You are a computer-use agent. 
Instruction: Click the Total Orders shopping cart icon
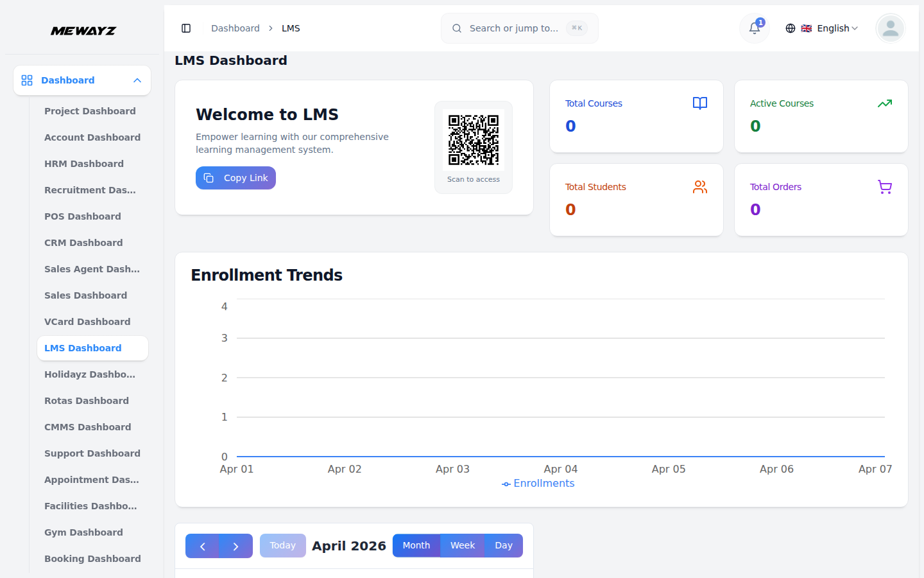pyautogui.click(x=885, y=187)
